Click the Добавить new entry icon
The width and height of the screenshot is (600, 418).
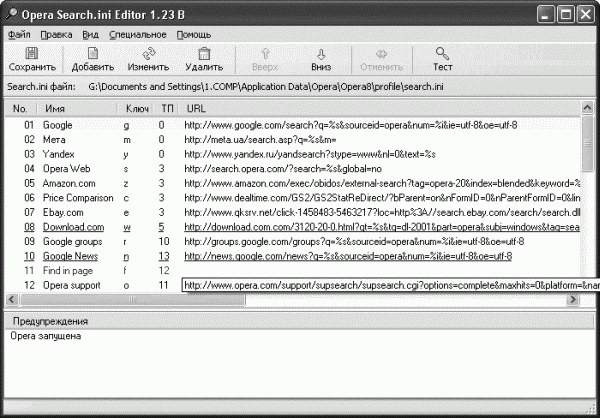tap(93, 53)
